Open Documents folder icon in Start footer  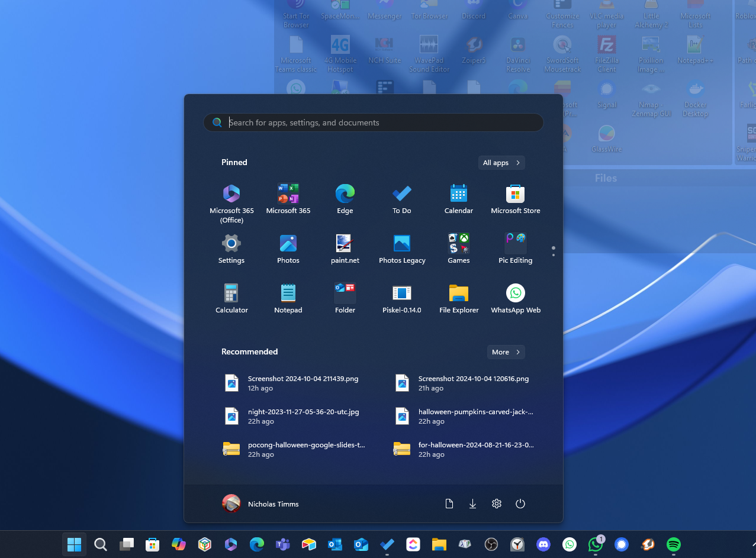click(449, 504)
